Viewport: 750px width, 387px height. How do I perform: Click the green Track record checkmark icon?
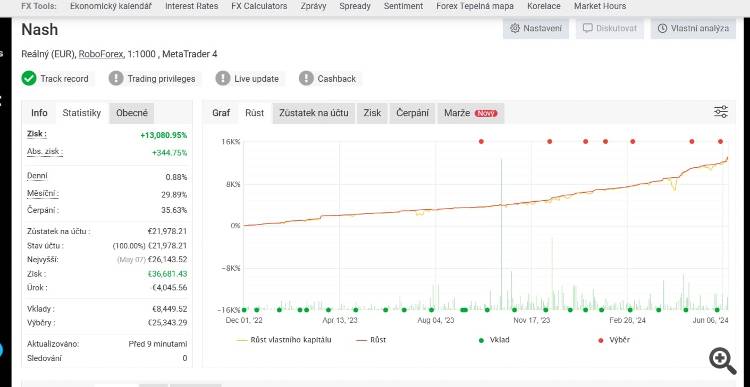coord(29,78)
